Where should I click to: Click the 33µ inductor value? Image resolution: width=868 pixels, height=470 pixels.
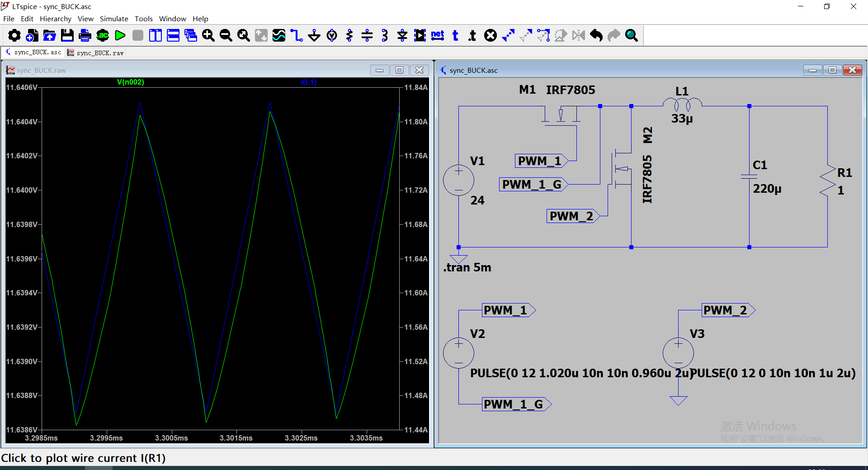click(682, 119)
